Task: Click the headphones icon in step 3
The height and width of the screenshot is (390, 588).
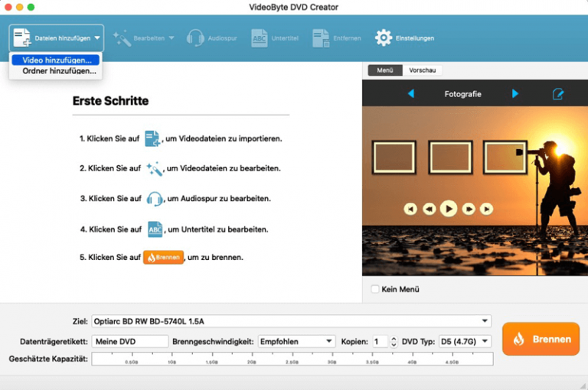Action: [155, 199]
